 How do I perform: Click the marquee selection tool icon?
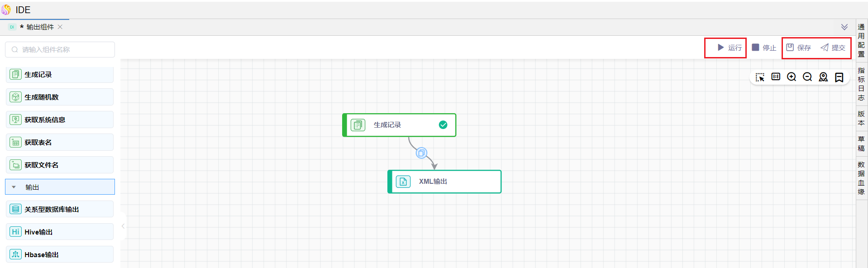click(x=760, y=77)
